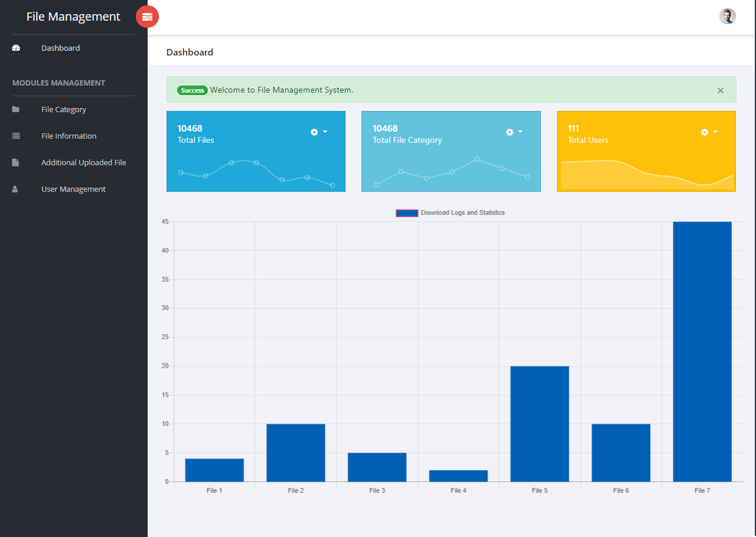756x537 pixels.
Task: Click the File 7 axis label
Action: coord(702,490)
